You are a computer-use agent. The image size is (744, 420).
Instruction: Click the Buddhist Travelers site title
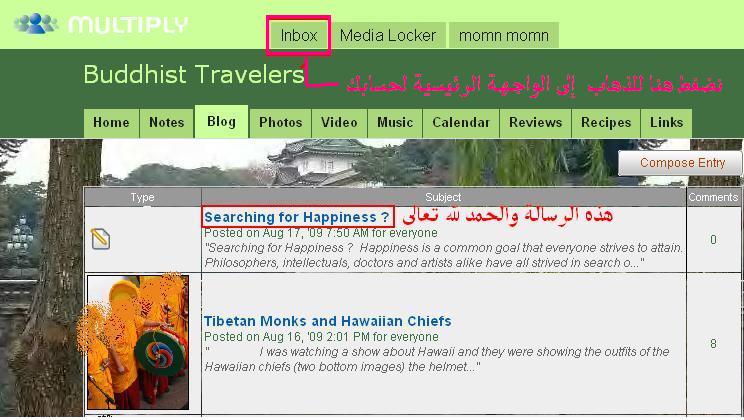pyautogui.click(x=194, y=75)
